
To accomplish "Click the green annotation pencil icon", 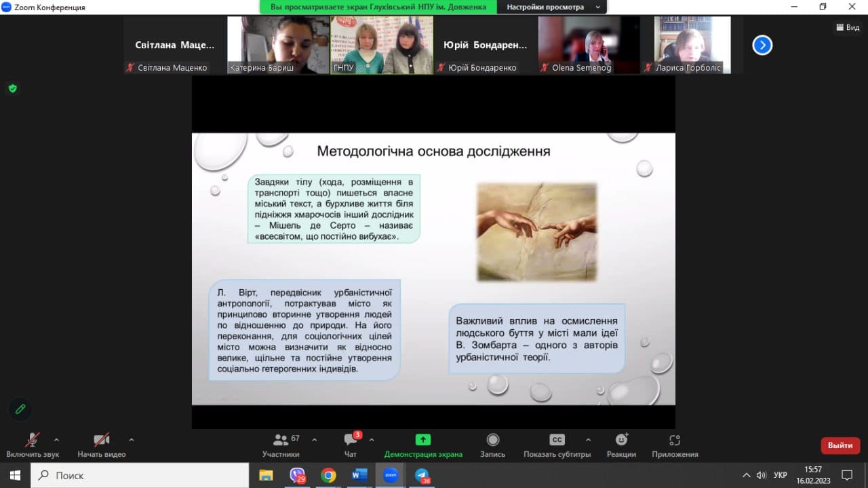I will tap(20, 409).
